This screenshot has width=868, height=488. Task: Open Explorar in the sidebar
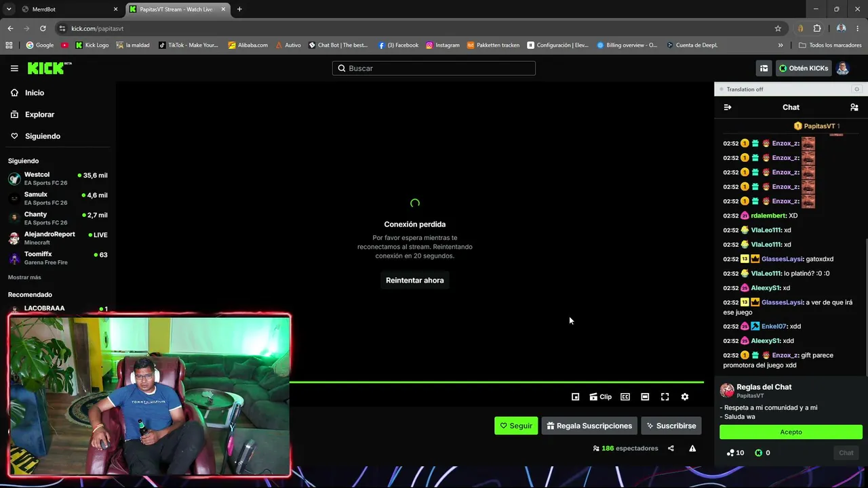(x=33, y=115)
